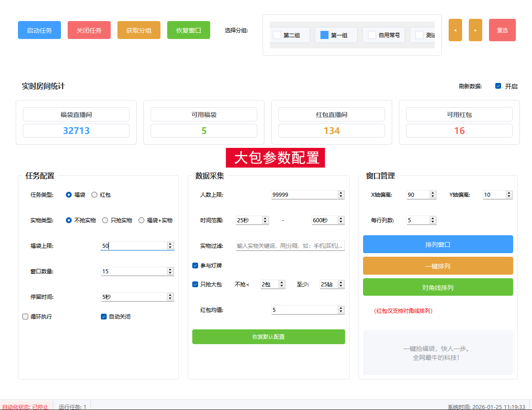Increase 停留时间 with up stepper arrow
The image size is (532, 410).
[x=170, y=295]
